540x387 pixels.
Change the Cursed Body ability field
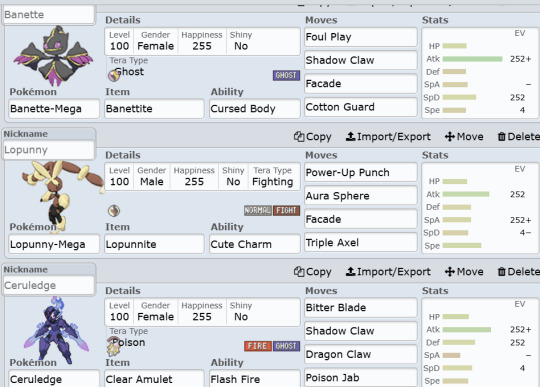[255, 109]
